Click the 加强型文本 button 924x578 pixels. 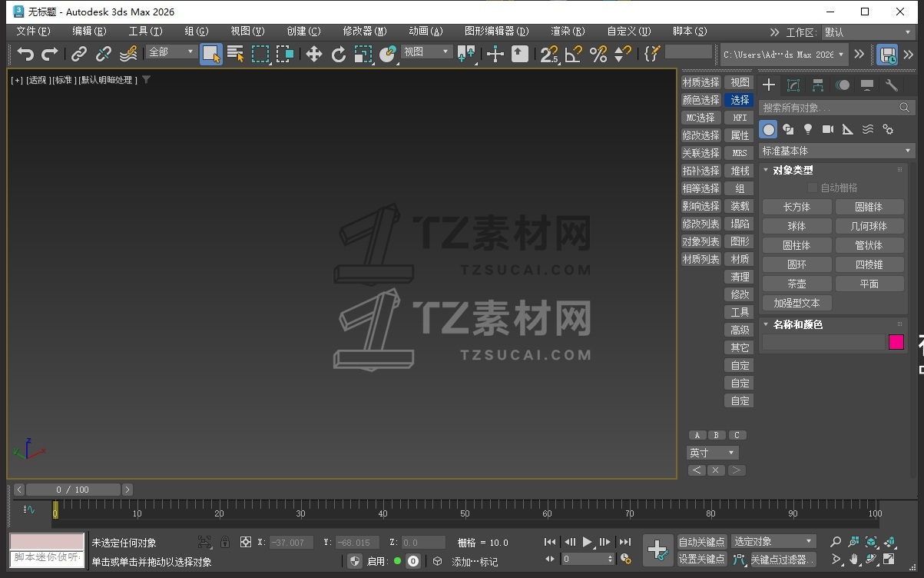coord(796,303)
